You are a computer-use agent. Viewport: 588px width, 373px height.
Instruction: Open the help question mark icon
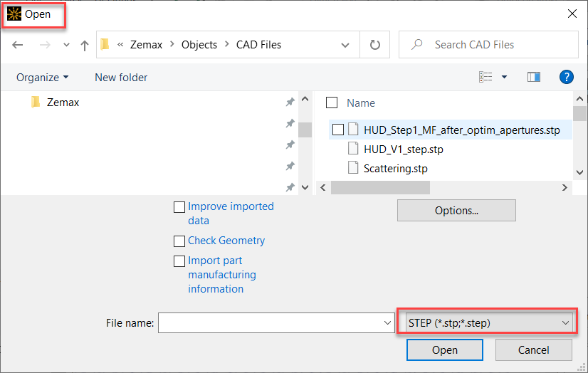pyautogui.click(x=566, y=77)
